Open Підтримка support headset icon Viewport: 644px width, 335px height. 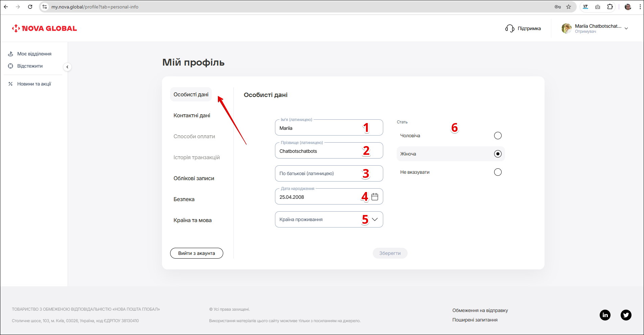[x=509, y=28]
